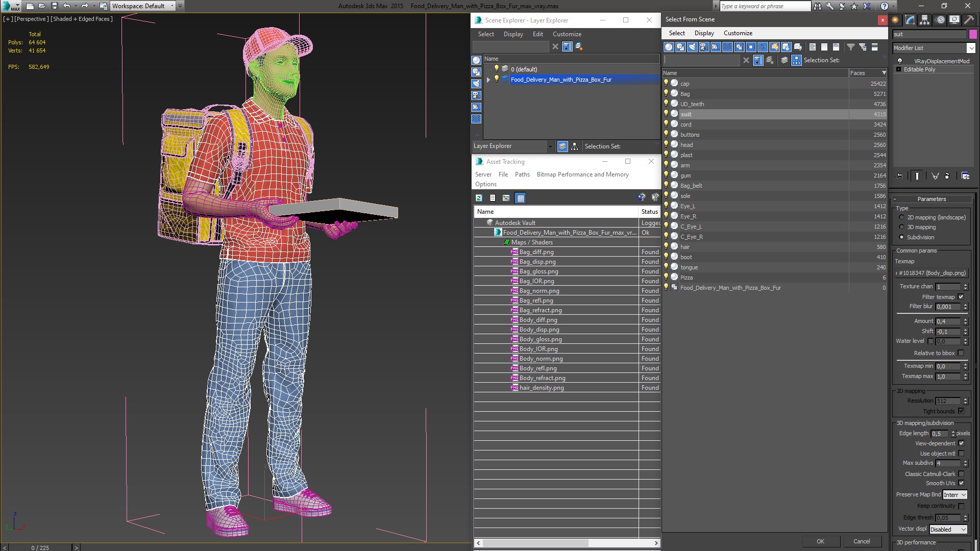Open Select menu in Scene Explorer
The image size is (980, 551).
tap(486, 34)
